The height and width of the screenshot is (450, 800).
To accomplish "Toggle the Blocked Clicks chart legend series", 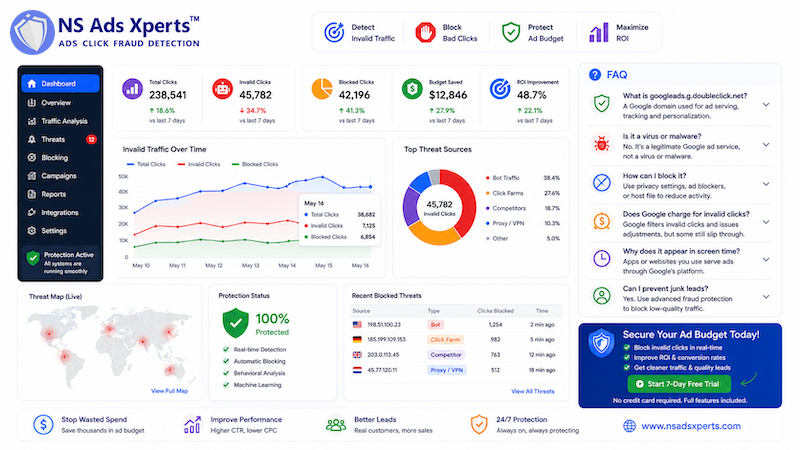I will [x=255, y=164].
